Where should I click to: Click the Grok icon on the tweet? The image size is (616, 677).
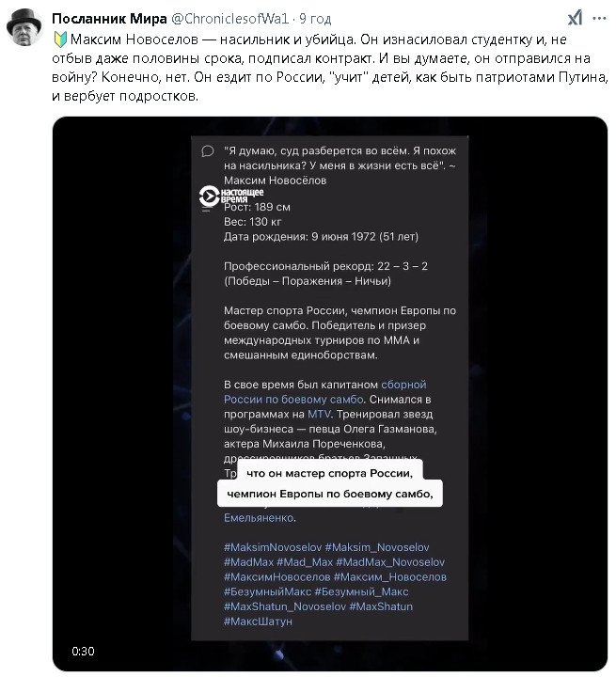click(576, 20)
